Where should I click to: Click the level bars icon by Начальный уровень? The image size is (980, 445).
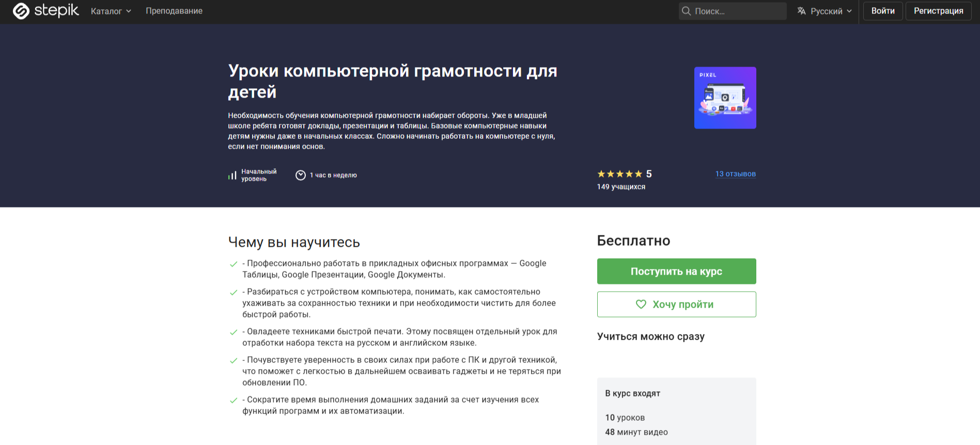tap(232, 176)
